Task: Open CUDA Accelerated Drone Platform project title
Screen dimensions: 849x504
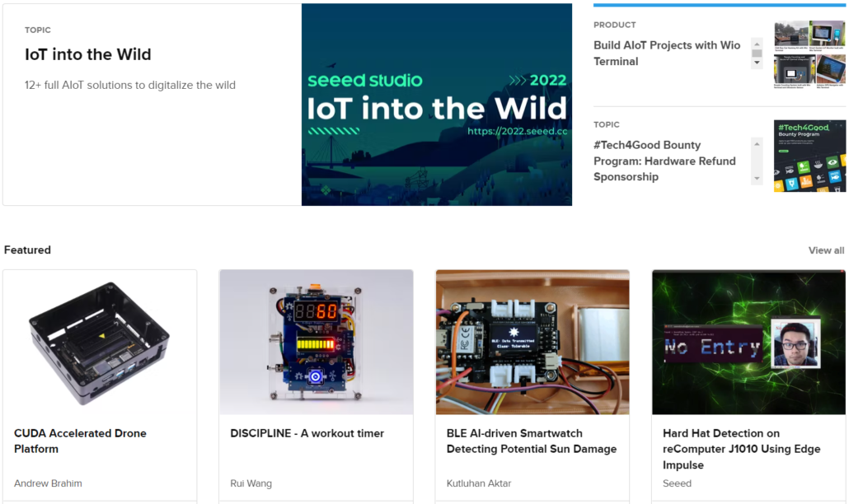Action: (x=80, y=441)
